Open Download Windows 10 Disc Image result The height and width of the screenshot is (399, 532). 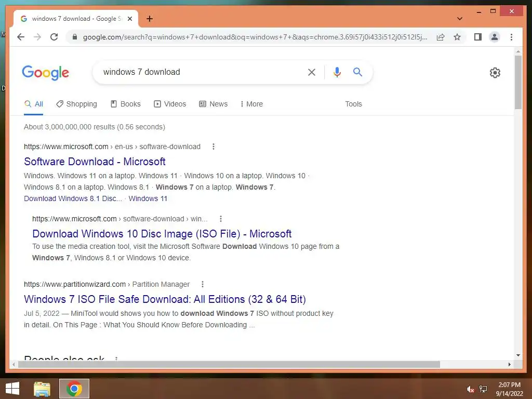[162, 234]
